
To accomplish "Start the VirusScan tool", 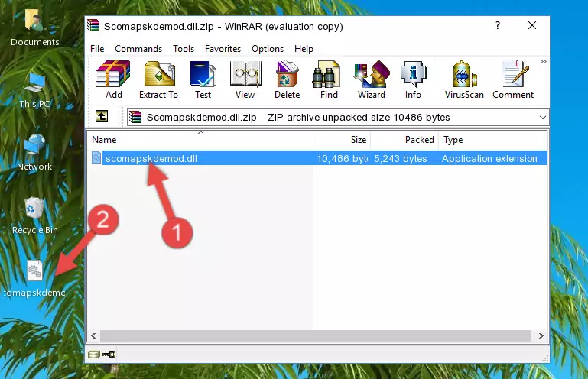I will point(464,79).
